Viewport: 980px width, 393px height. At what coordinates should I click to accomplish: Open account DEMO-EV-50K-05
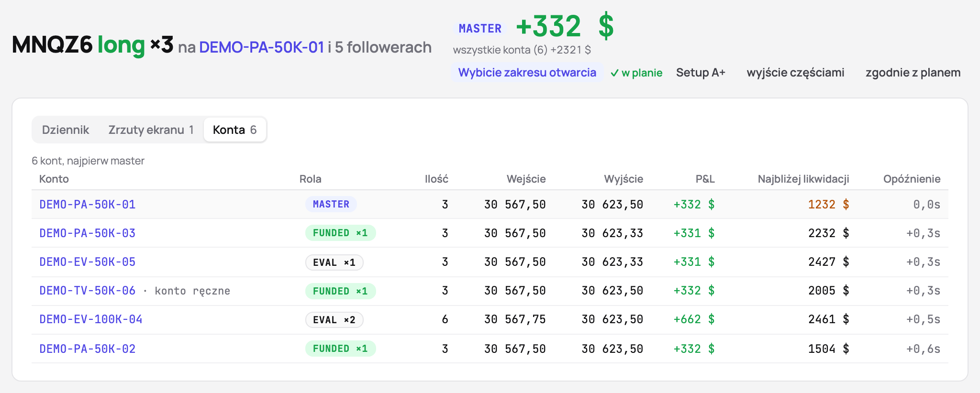tap(88, 262)
